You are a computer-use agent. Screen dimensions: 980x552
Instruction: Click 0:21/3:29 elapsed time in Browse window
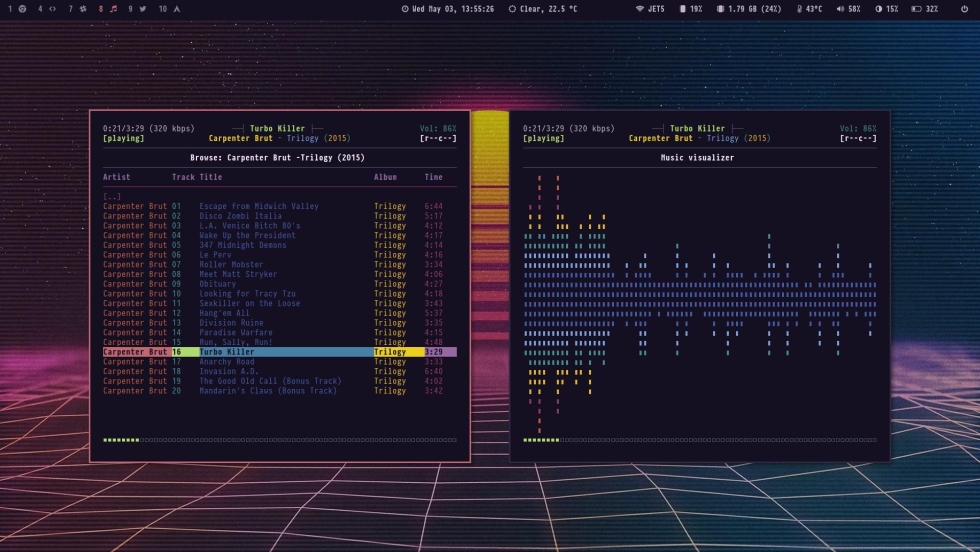tap(126, 128)
